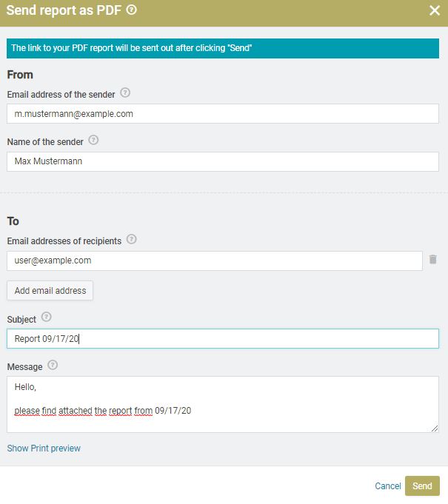The image size is (448, 504).
Task: Open Show Print preview link
Action: pyautogui.click(x=44, y=448)
